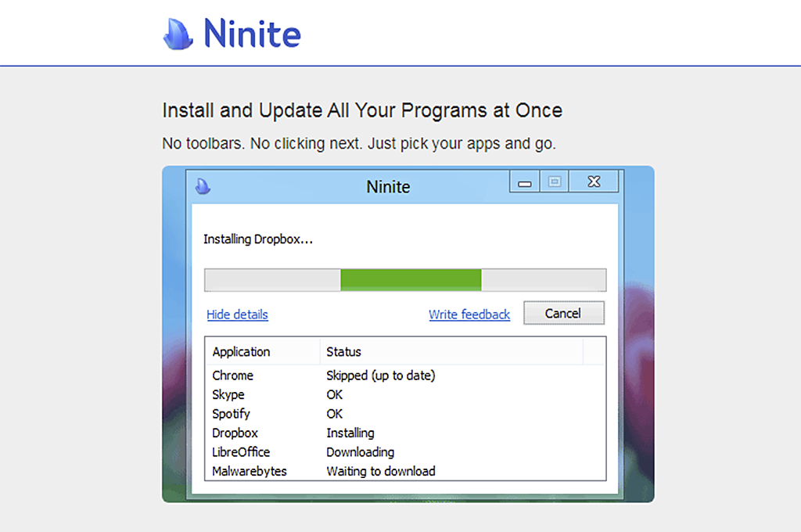Select the Chrome row in the list

(x=232, y=376)
